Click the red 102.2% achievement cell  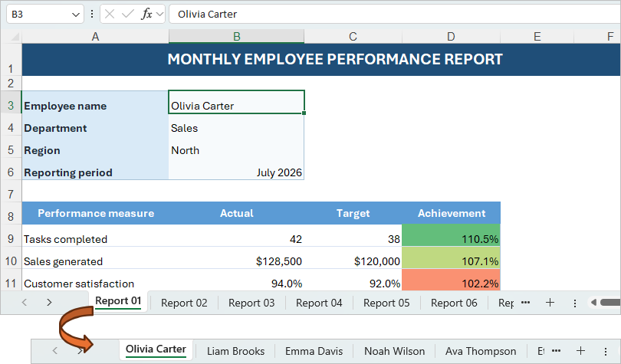click(x=451, y=280)
